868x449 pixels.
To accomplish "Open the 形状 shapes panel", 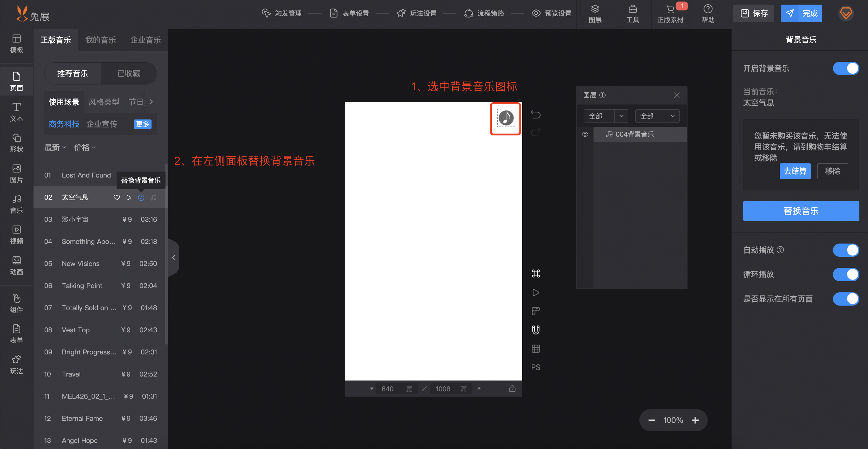I will point(17,143).
